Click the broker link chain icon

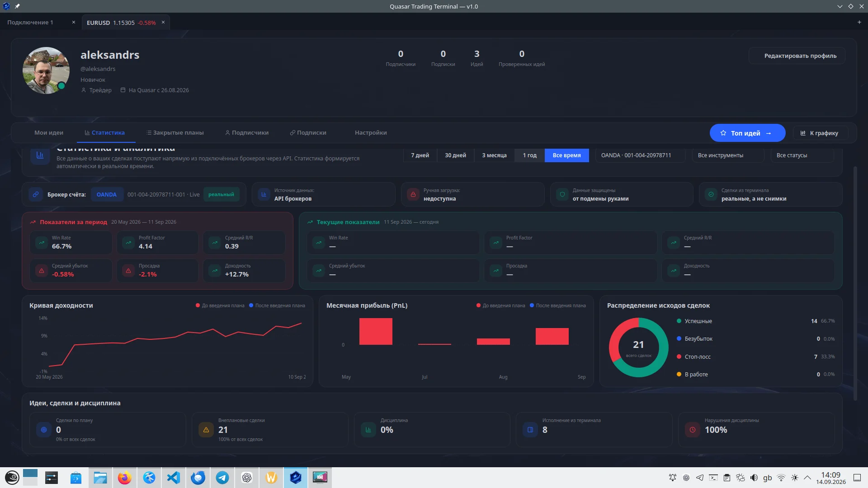pos(36,194)
